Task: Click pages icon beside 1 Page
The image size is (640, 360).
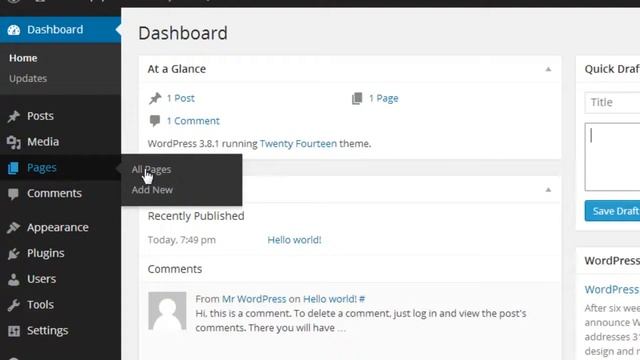Action: coord(357,98)
